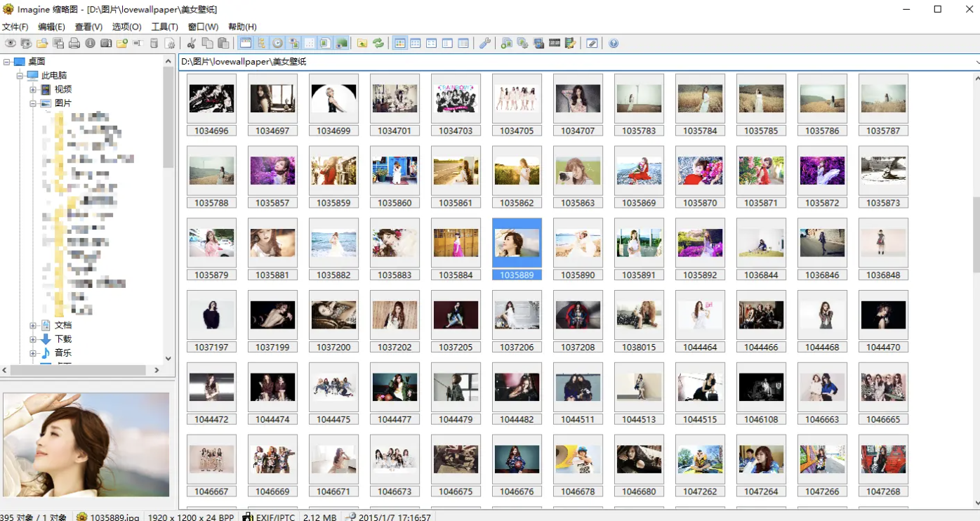This screenshot has height=521, width=980.
Task: Open the 文件(F) menu
Action: pyautogui.click(x=15, y=27)
